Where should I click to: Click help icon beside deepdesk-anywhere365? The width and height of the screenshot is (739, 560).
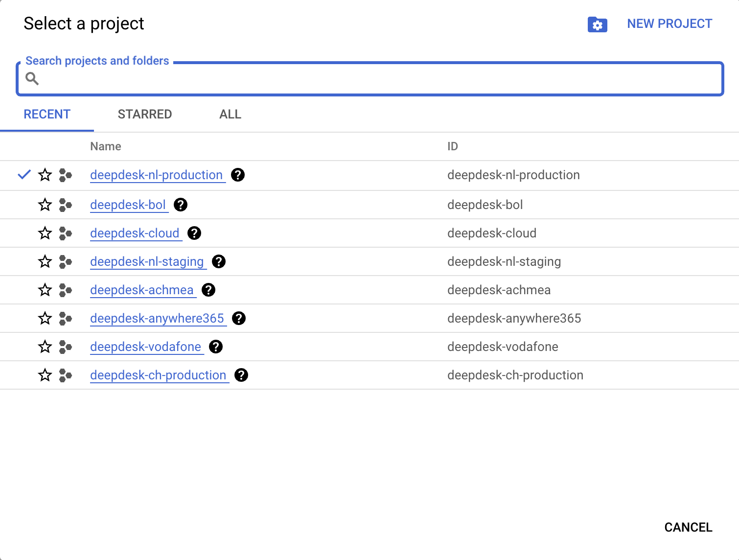pyautogui.click(x=239, y=318)
